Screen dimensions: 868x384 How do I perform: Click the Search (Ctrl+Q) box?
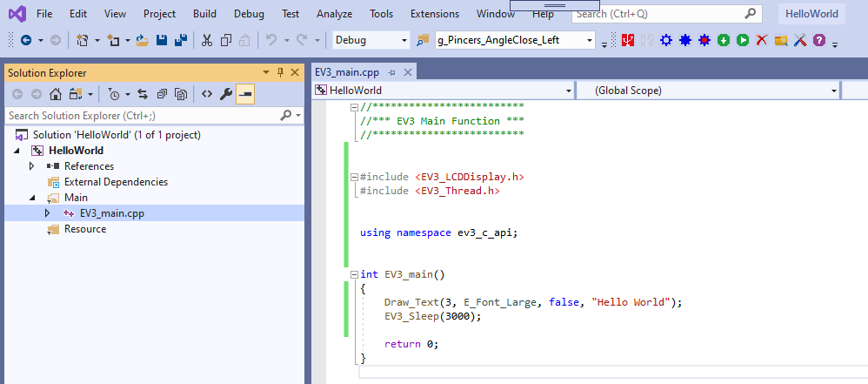(666, 14)
